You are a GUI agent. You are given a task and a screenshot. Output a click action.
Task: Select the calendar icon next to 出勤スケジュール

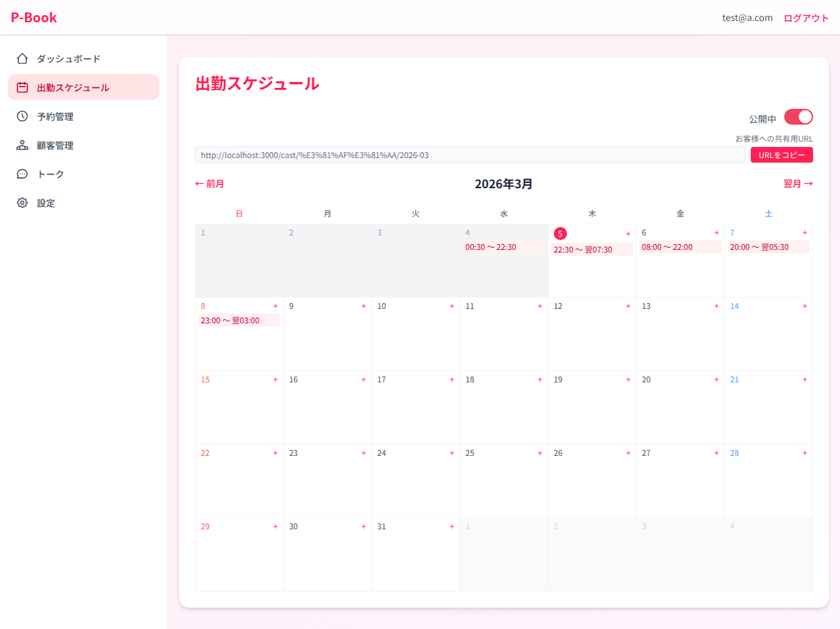22,87
